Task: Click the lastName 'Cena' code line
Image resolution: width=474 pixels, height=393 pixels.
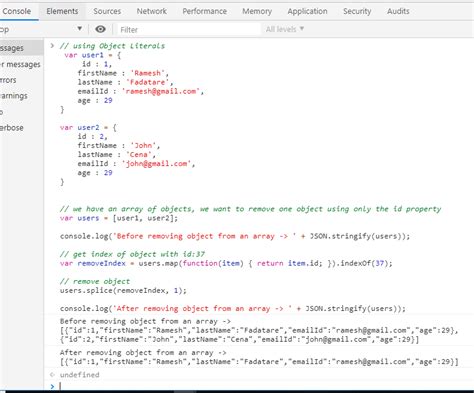Action: [116, 154]
